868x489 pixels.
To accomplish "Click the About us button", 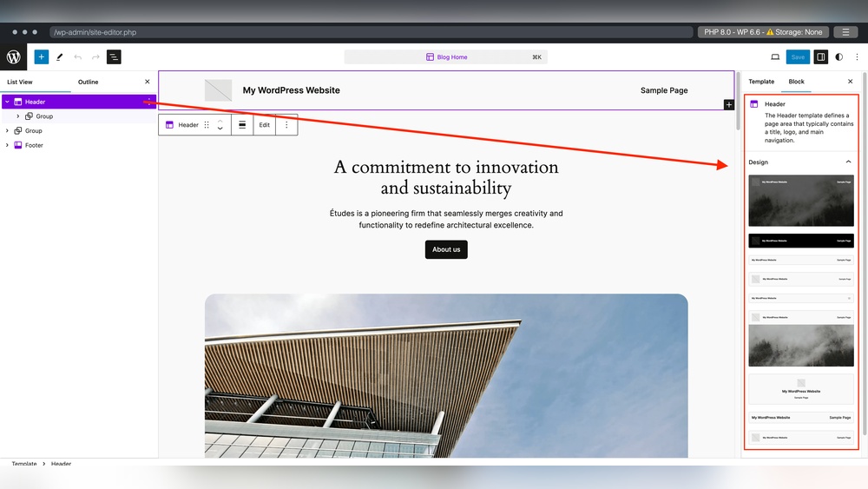I will (x=446, y=250).
